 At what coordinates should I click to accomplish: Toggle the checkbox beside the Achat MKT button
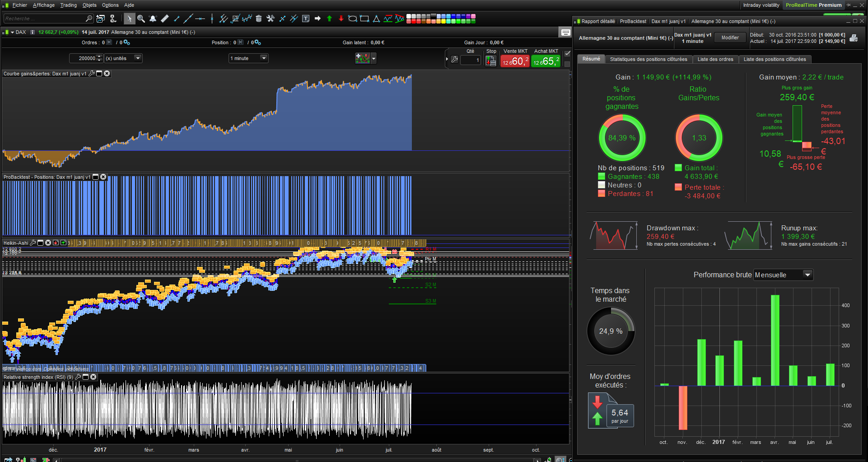point(568,54)
